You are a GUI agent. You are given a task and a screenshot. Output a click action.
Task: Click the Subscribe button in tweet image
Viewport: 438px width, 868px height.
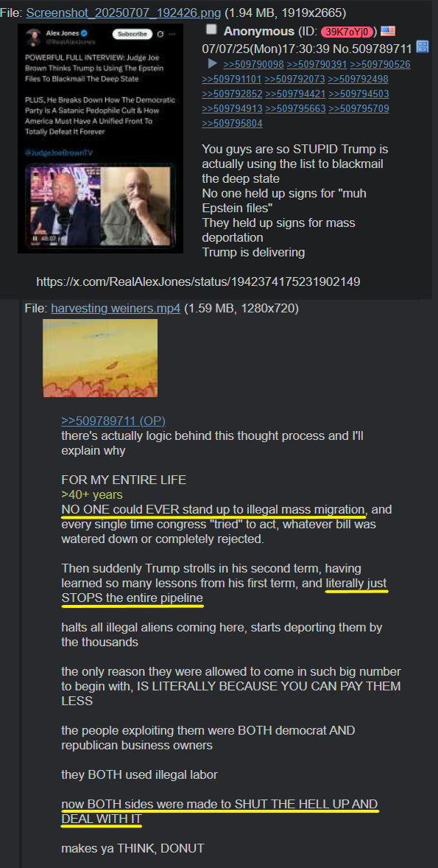(133, 35)
